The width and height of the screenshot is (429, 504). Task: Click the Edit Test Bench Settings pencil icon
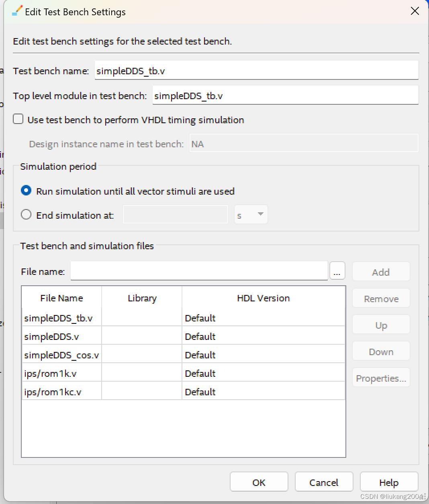17,11
